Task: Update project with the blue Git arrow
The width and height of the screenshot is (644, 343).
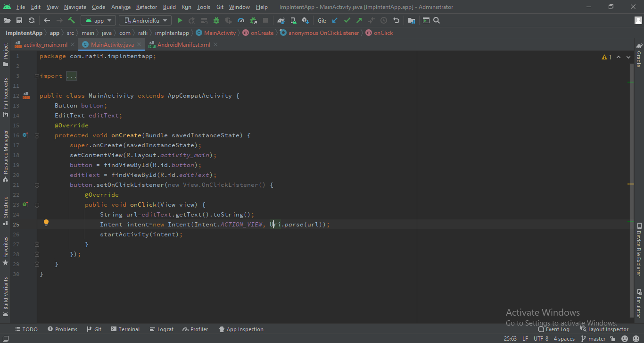Action: point(335,20)
